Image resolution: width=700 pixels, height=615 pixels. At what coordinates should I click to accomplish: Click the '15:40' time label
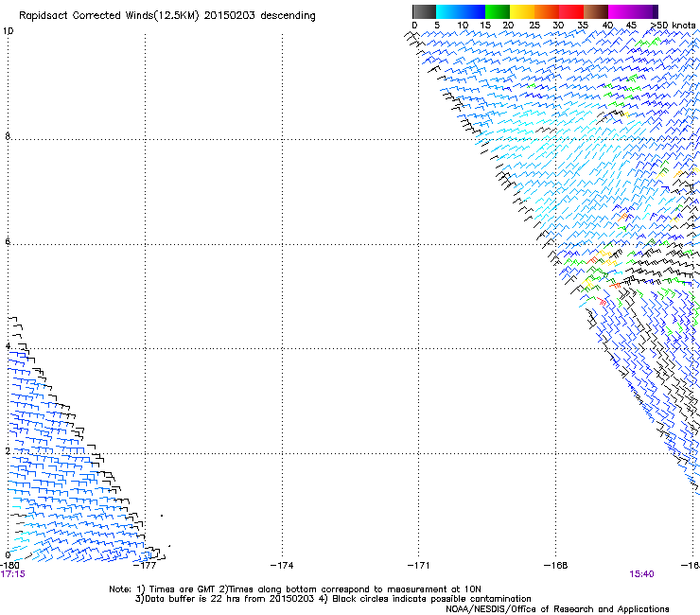point(641,574)
